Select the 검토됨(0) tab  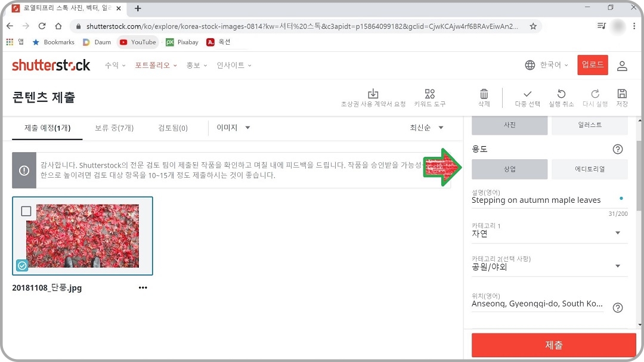pyautogui.click(x=172, y=127)
